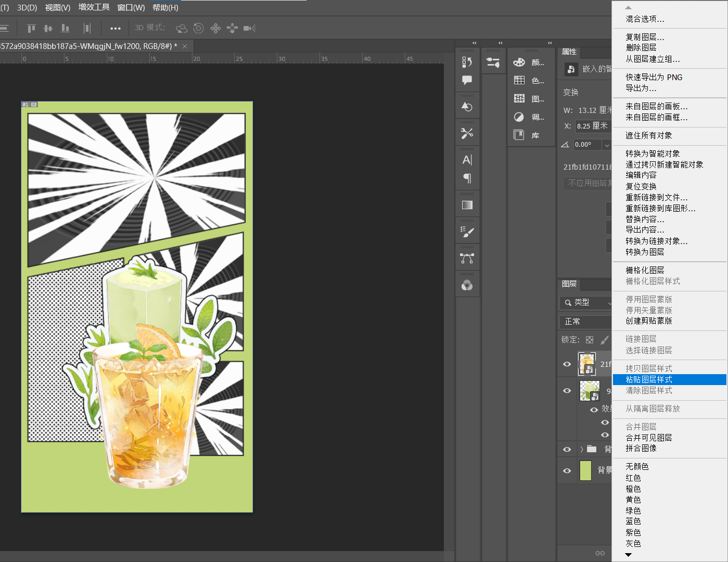
Task: Open the Channels panel icon
Action: pos(467,285)
